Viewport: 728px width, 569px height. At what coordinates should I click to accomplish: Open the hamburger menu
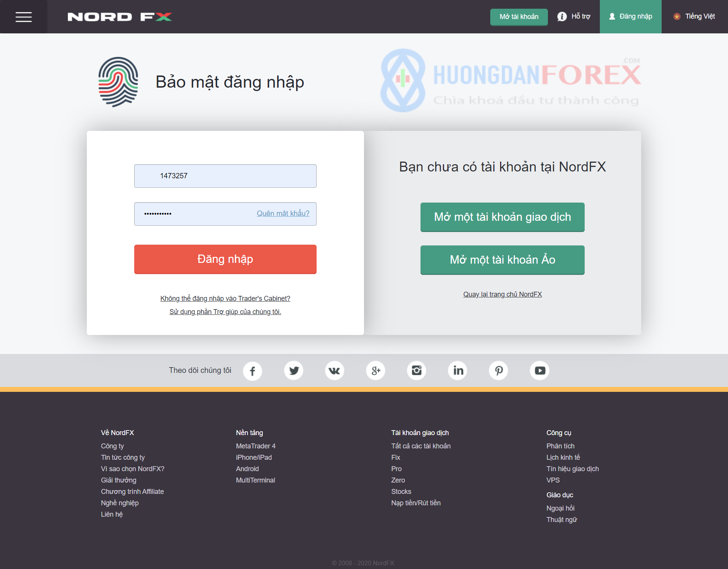pyautogui.click(x=24, y=17)
